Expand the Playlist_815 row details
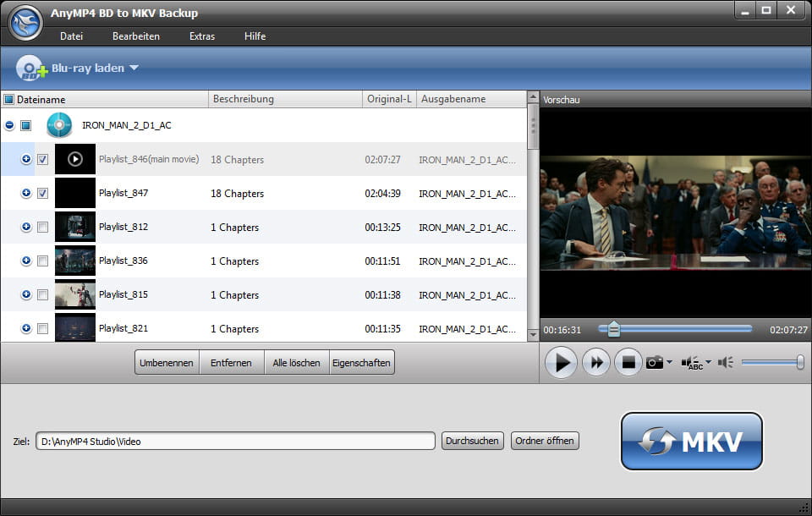This screenshot has height=516, width=812. pyautogui.click(x=26, y=294)
